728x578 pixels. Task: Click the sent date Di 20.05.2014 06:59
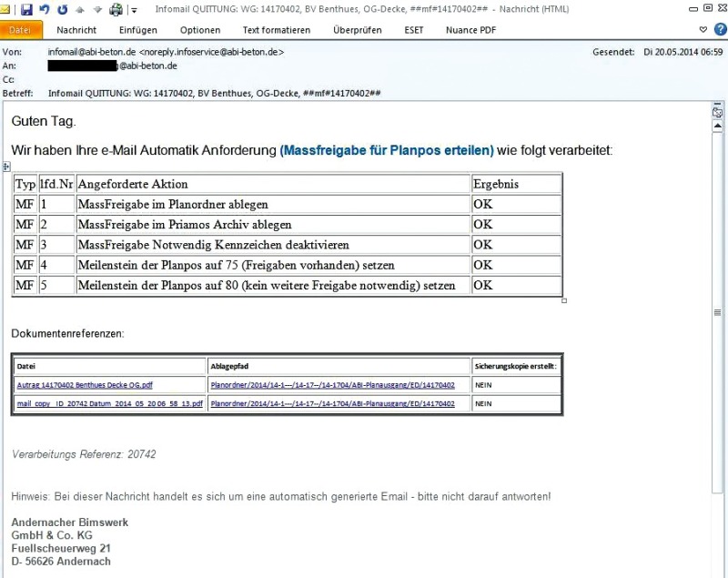(x=683, y=52)
